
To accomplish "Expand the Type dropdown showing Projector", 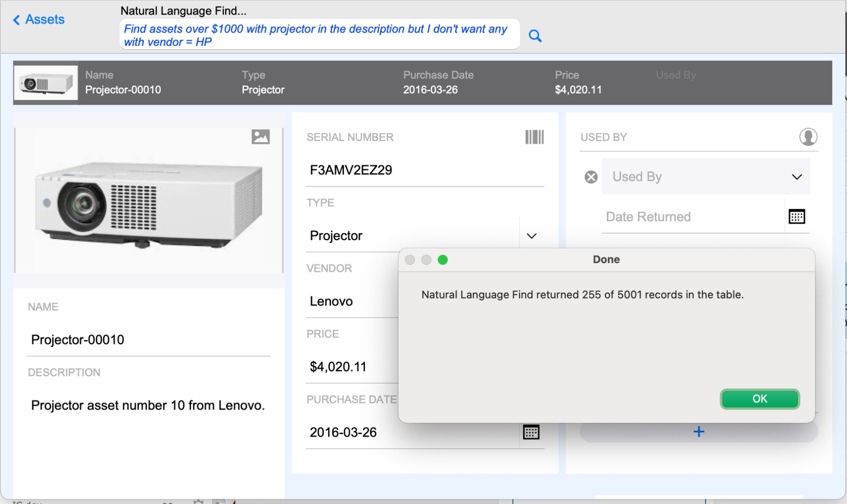I will click(532, 236).
